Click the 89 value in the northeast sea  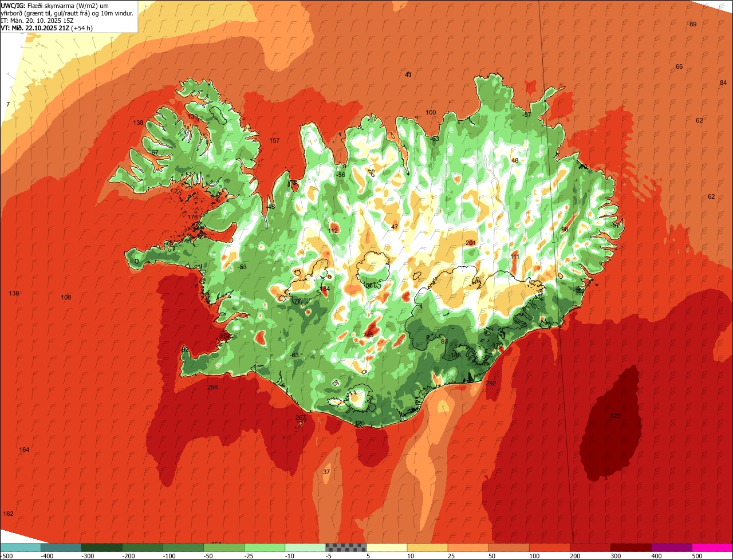693,24
